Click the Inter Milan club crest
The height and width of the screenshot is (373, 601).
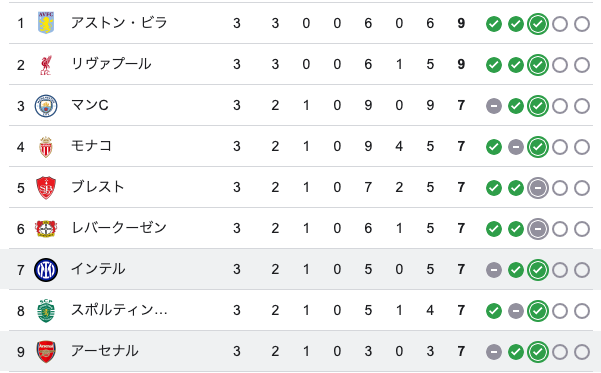click(46, 270)
